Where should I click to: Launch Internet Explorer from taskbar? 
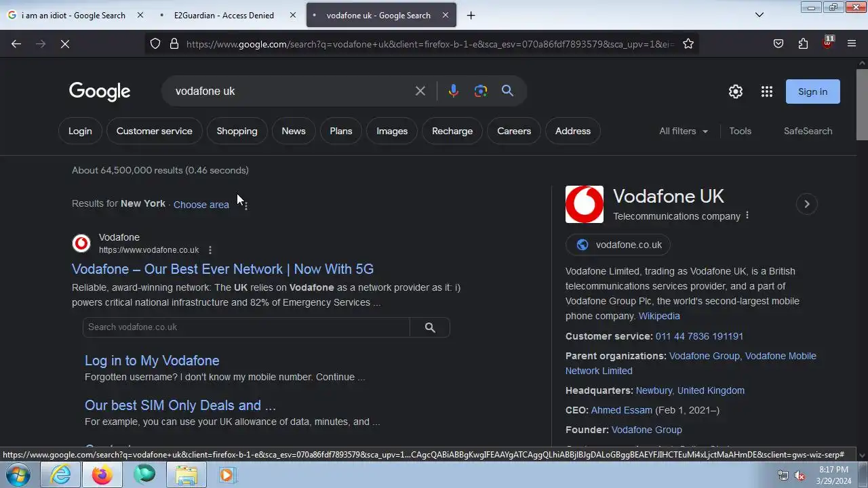(x=61, y=474)
